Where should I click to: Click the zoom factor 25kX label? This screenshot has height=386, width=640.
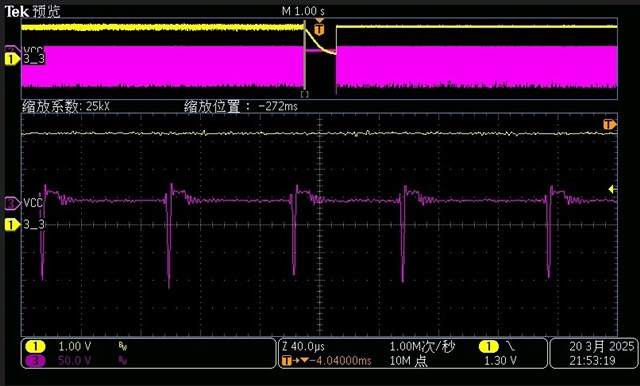click(x=66, y=107)
